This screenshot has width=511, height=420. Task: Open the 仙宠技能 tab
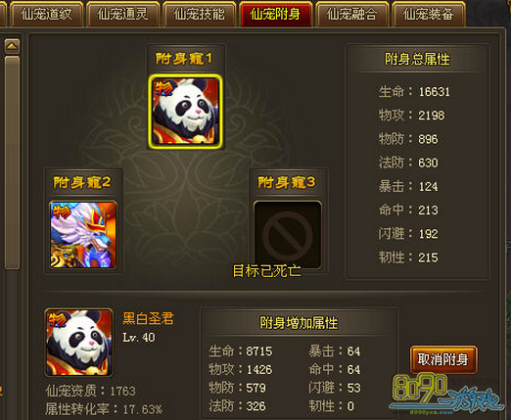(199, 14)
